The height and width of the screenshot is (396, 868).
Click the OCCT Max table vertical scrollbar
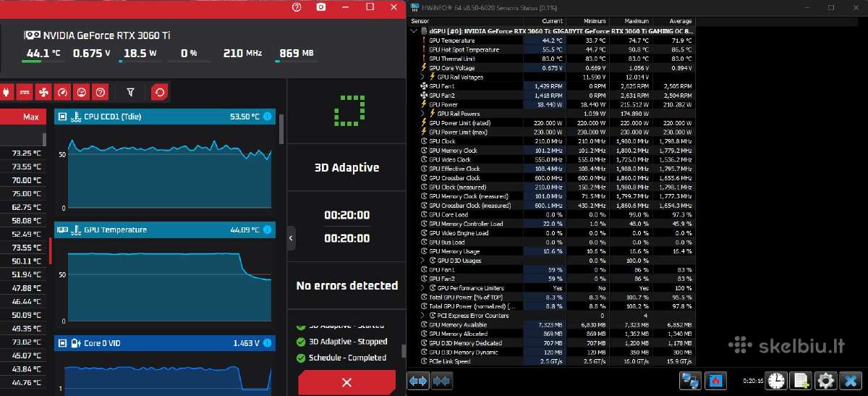point(45,139)
